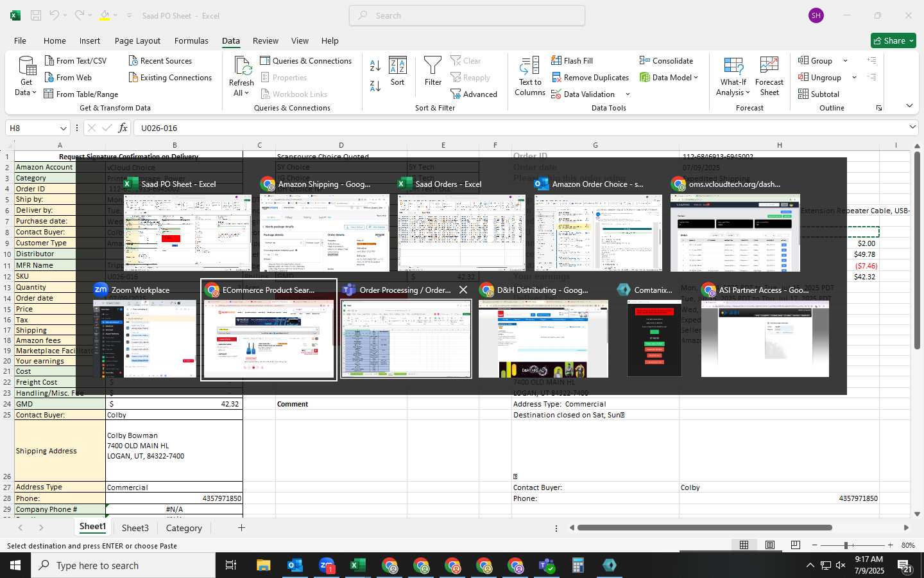Switch to the Insert ribbon tab
This screenshot has width=924, height=578.
click(x=90, y=40)
